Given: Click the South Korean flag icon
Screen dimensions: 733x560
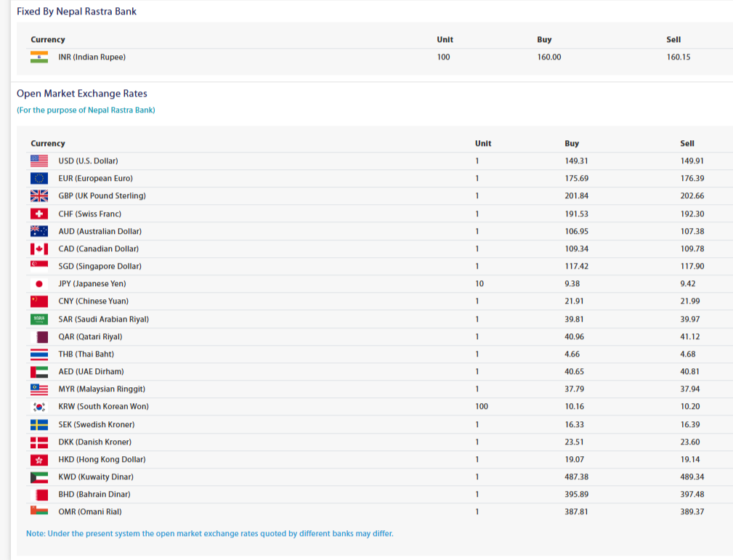Looking at the screenshot, I should (x=39, y=407).
